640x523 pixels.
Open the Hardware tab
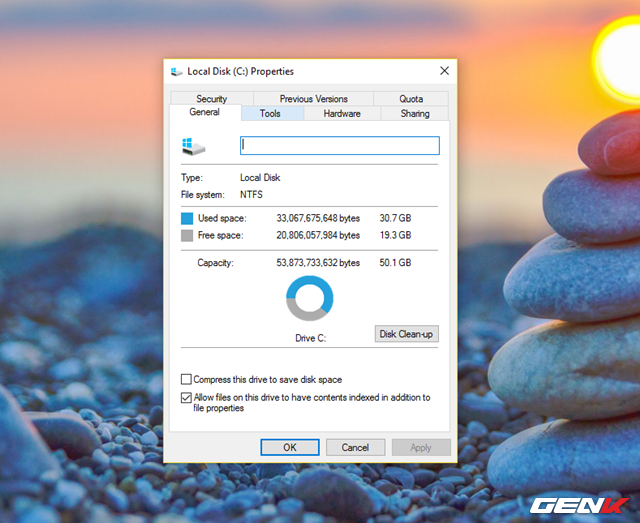pos(342,114)
